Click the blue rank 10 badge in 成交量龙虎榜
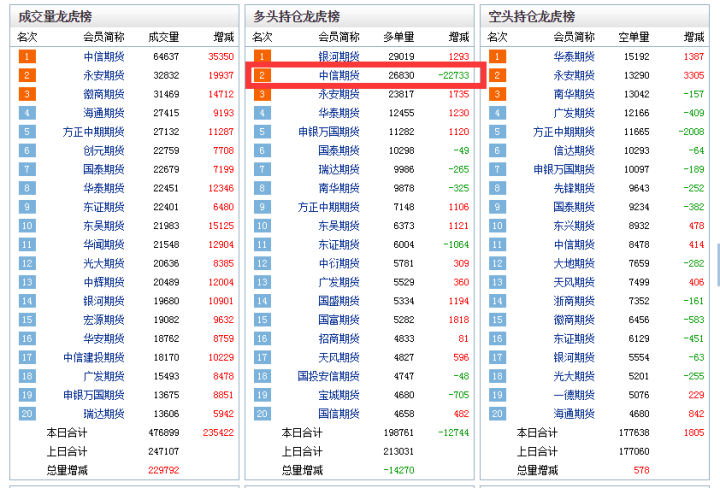 [27, 225]
